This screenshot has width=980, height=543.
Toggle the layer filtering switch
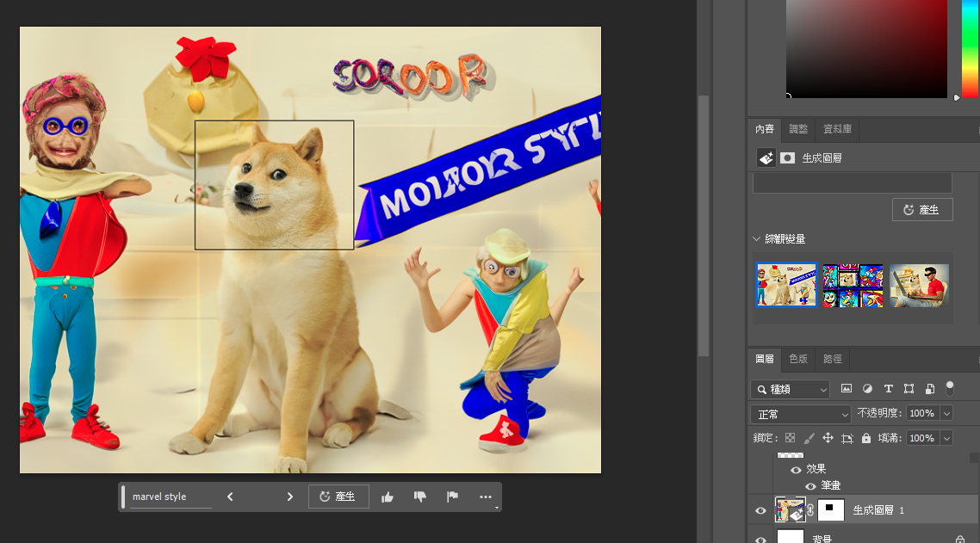coord(950,388)
